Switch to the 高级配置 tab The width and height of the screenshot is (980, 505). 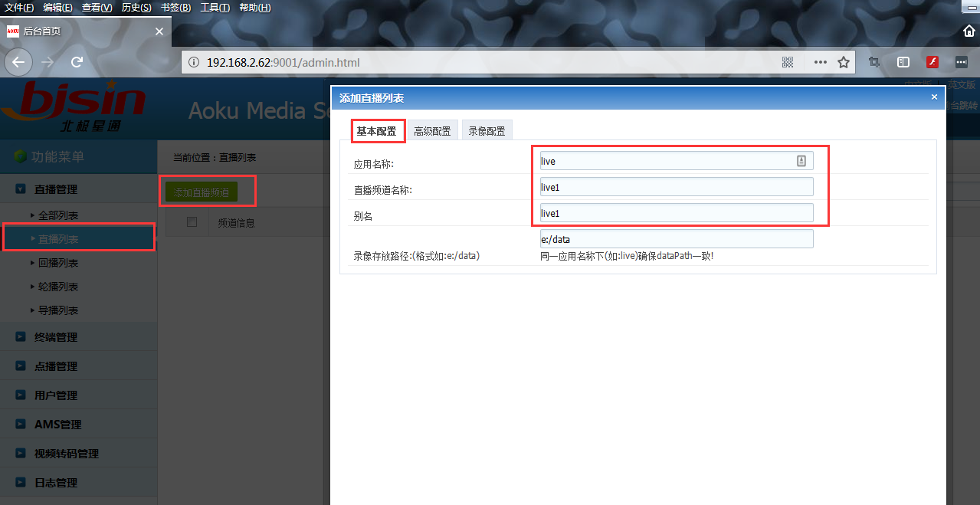tap(432, 131)
